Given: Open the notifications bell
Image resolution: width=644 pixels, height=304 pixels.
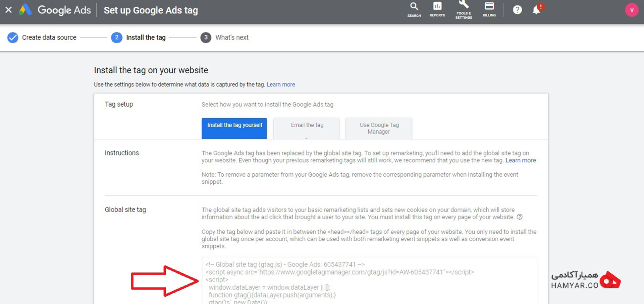Looking at the screenshot, I should 537,9.
